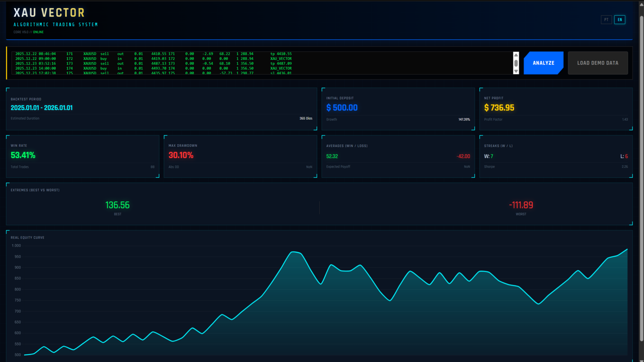
Task: Click the XAU VECTOR logo title
Action: coord(49,13)
